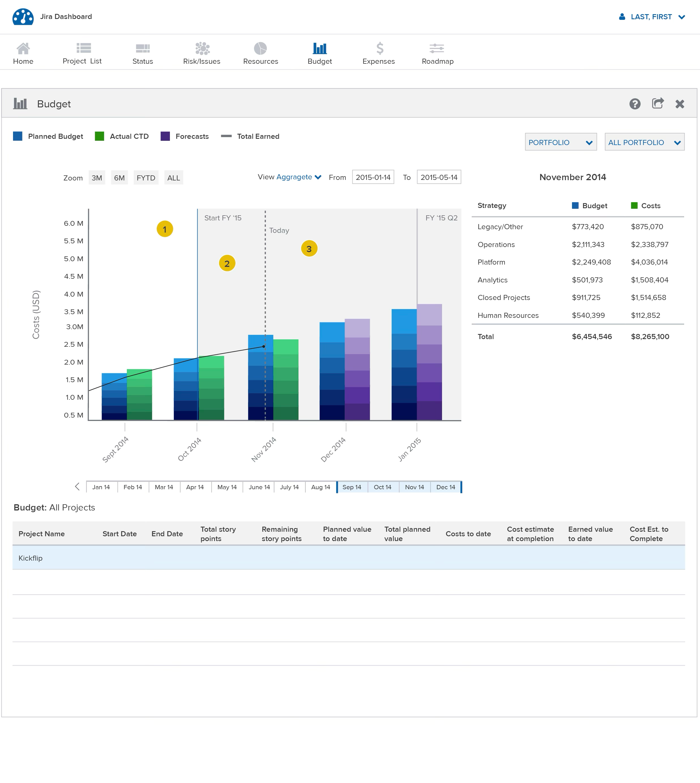Click the From date field
The image size is (700, 783).
click(x=373, y=177)
